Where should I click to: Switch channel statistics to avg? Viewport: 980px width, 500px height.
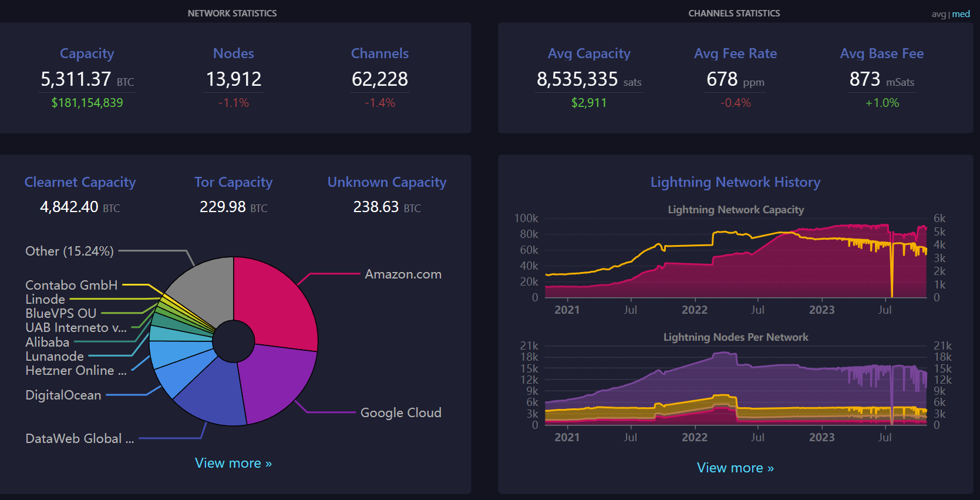(938, 14)
